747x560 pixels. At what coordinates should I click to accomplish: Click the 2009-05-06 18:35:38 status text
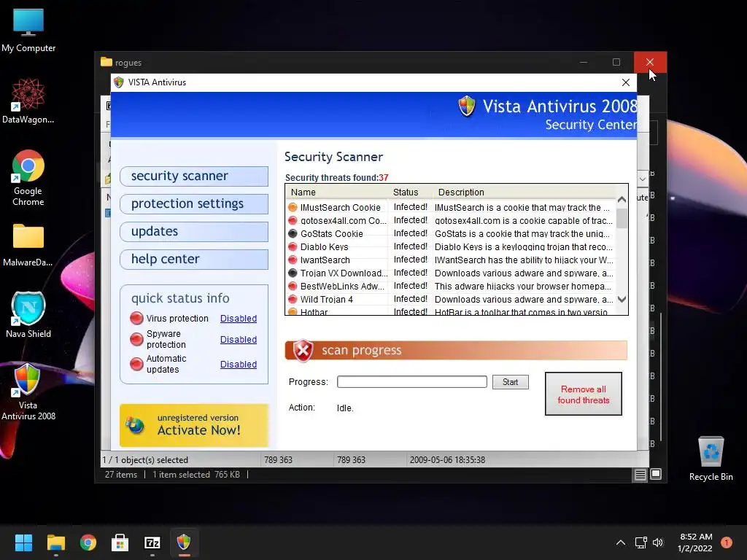point(447,460)
